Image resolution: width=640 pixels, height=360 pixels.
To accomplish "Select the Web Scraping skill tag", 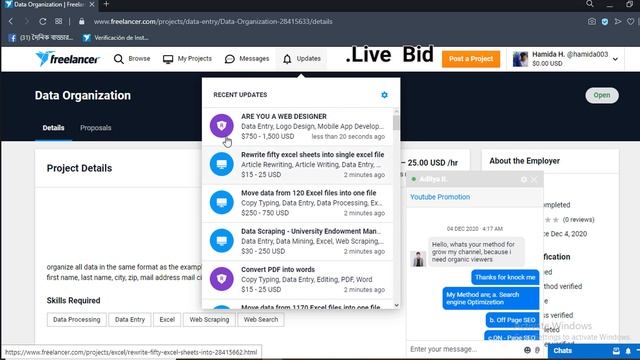I will 209,320.
